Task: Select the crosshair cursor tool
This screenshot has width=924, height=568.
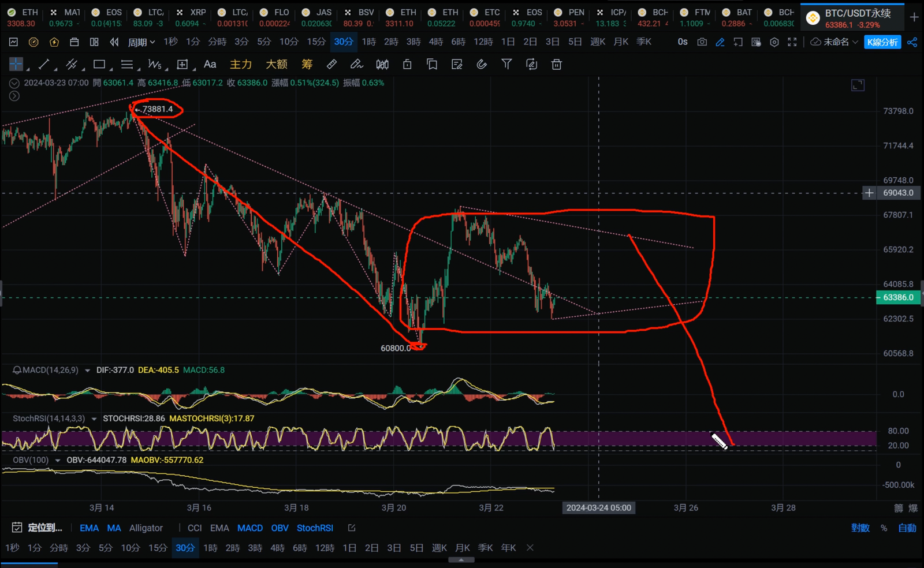Action: [16, 64]
